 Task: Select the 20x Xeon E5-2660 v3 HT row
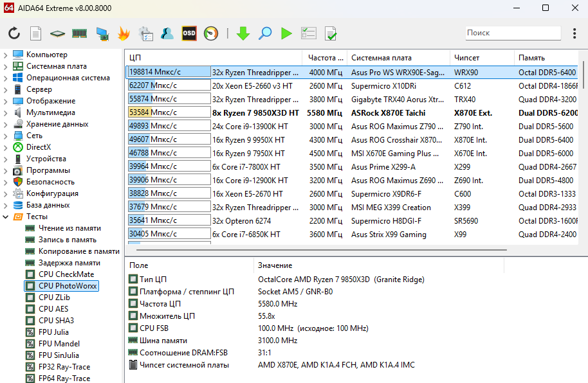point(352,86)
